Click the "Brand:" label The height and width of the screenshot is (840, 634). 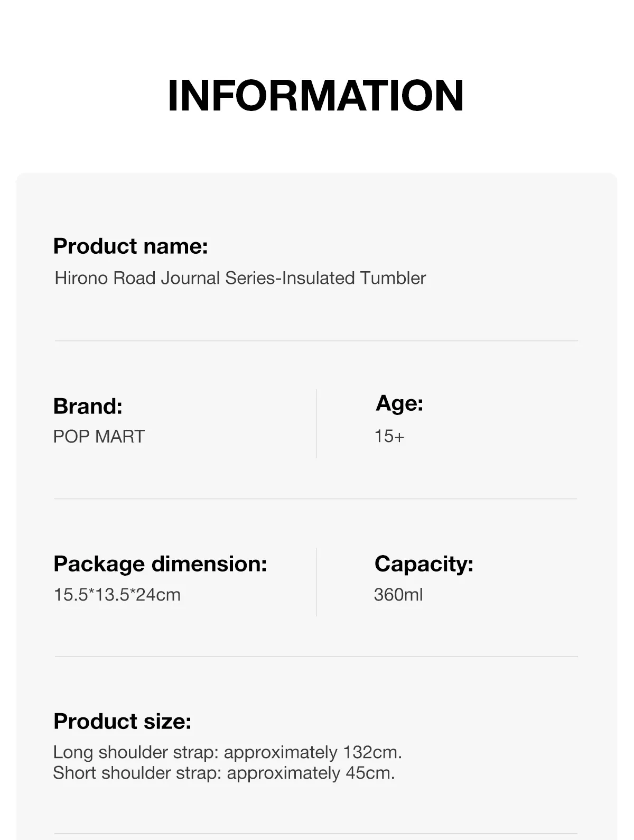point(88,407)
